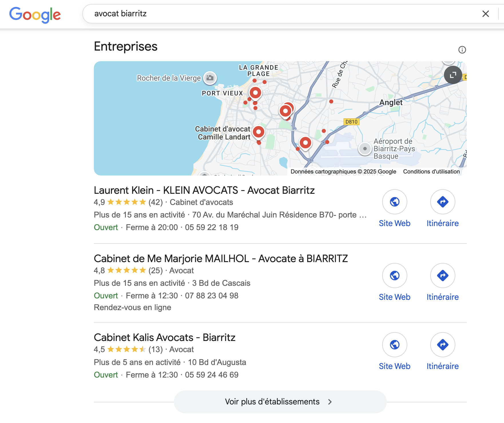
Task: Place cursor in the search input field
Action: 229,13
